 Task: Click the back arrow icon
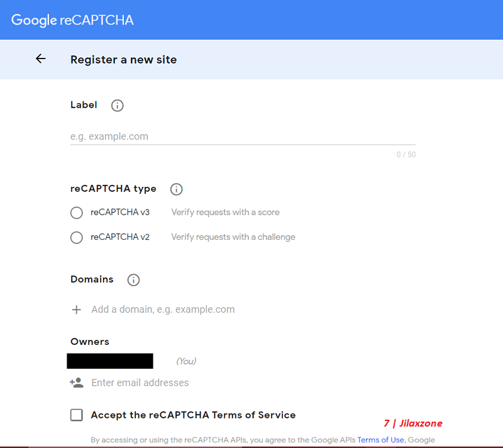(41, 59)
